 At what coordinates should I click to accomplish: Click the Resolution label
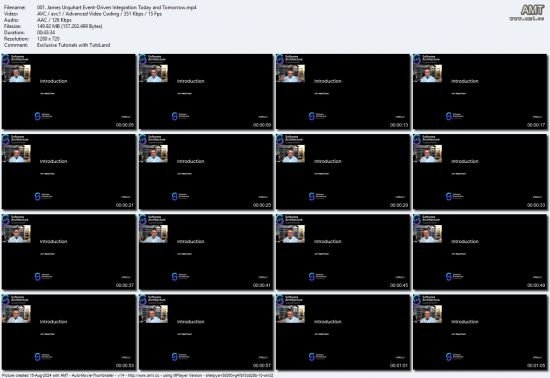(x=16, y=39)
